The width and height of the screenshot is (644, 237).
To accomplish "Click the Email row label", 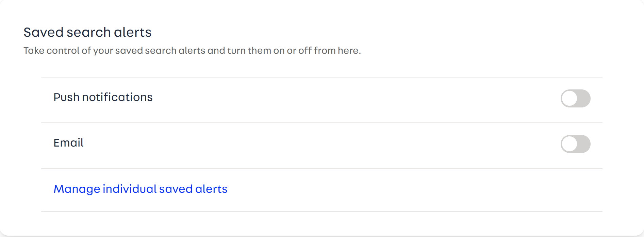I will click(x=68, y=143).
